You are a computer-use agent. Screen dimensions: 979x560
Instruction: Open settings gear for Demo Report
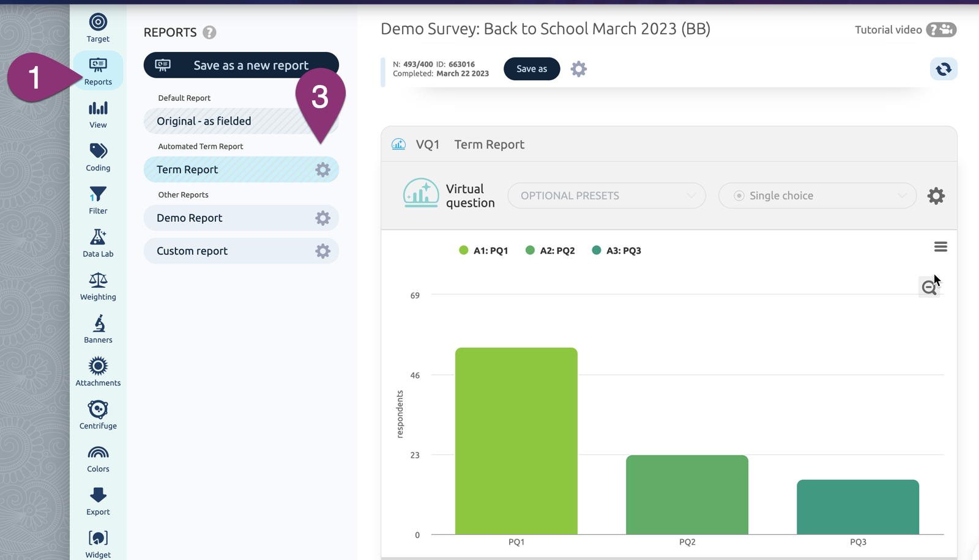click(x=322, y=218)
